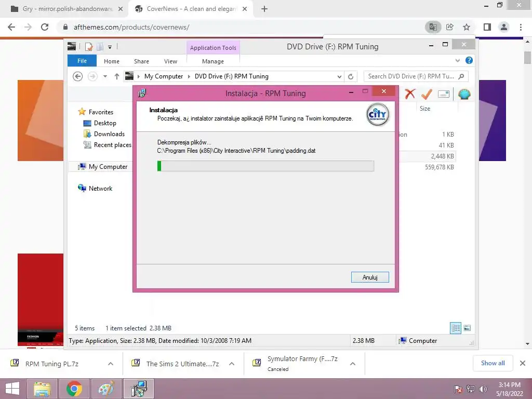Click Chrome back arrow
Viewport: 532px width, 399px height.
click(x=11, y=27)
